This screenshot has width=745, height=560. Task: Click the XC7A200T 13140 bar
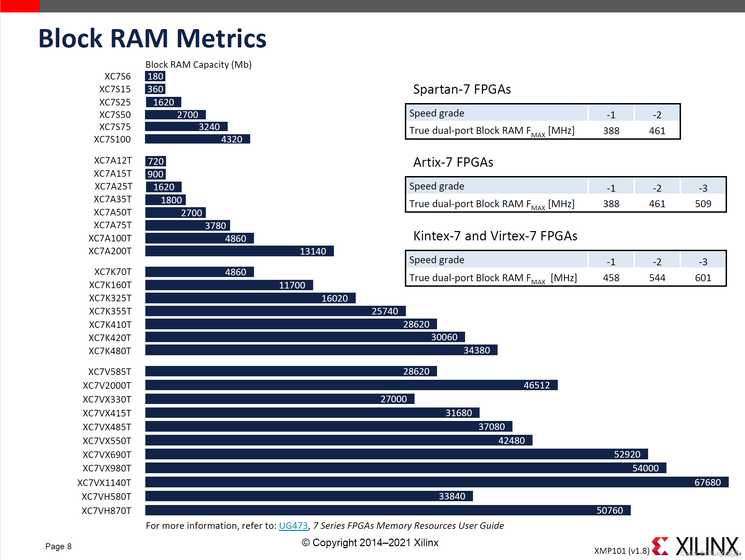239,251
